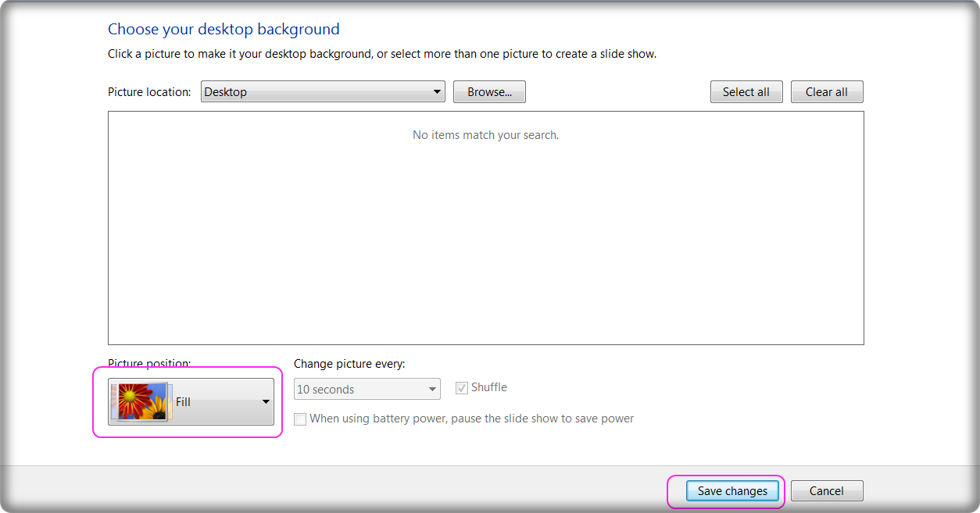Image resolution: width=980 pixels, height=513 pixels.
Task: Open the Picture location combo box showing Desktop
Action: [x=323, y=92]
